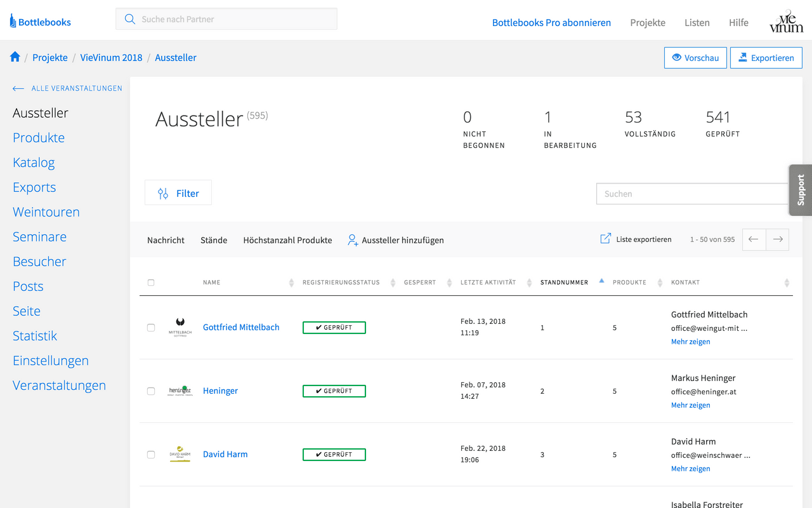This screenshot has width=812, height=508.
Task: Click Mehr zeigen for Gottfried Mittelbach
Action: click(x=690, y=342)
